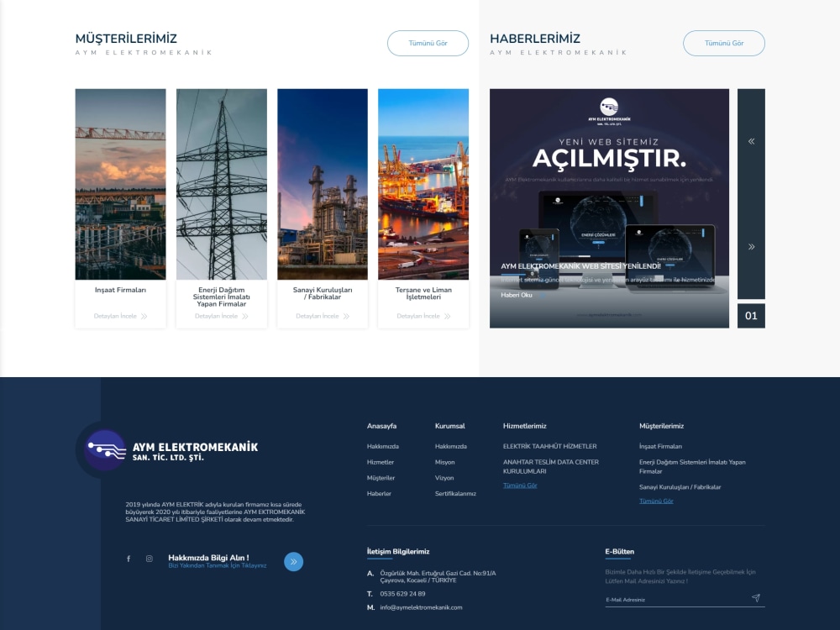Click Enerji Dağıtım Sistemleri İmalatı card title

tap(222, 297)
